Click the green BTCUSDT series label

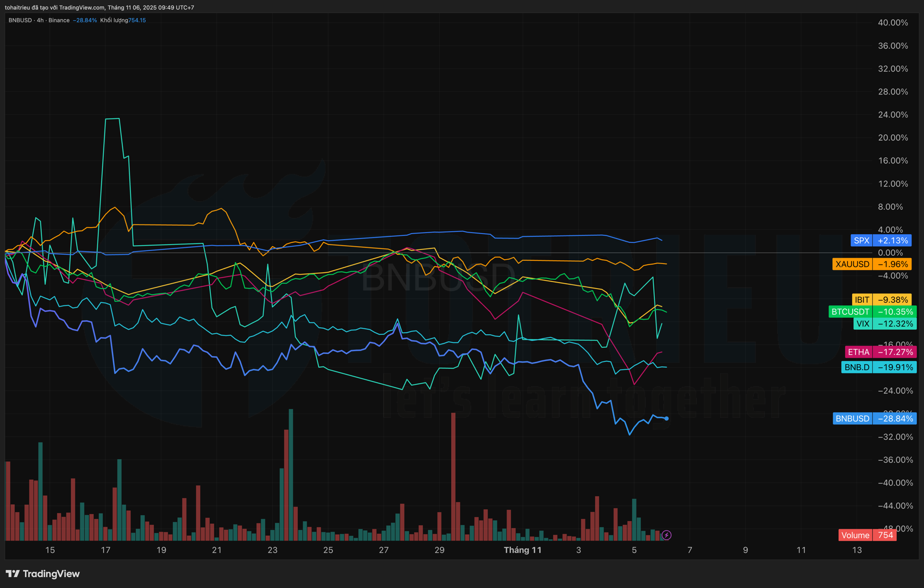pyautogui.click(x=850, y=312)
